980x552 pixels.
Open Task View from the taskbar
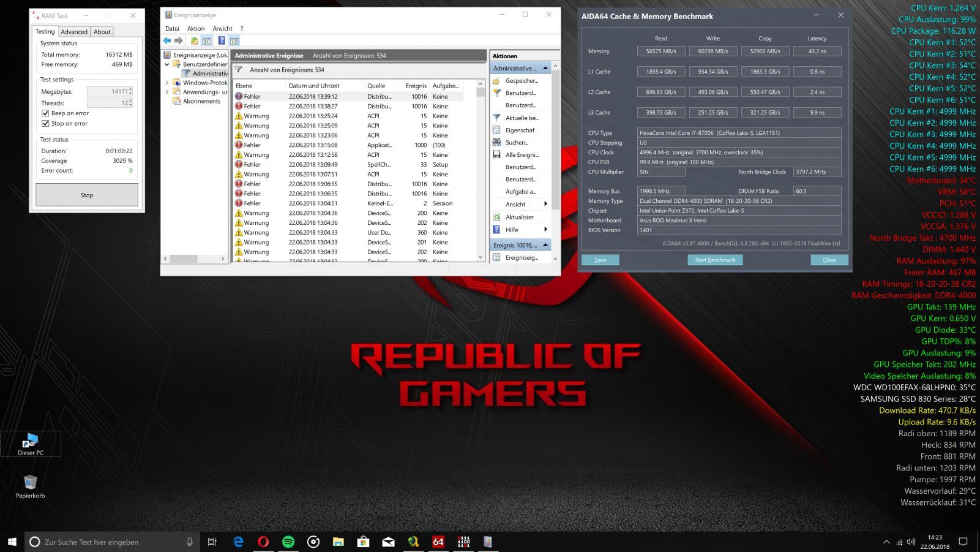(x=212, y=542)
